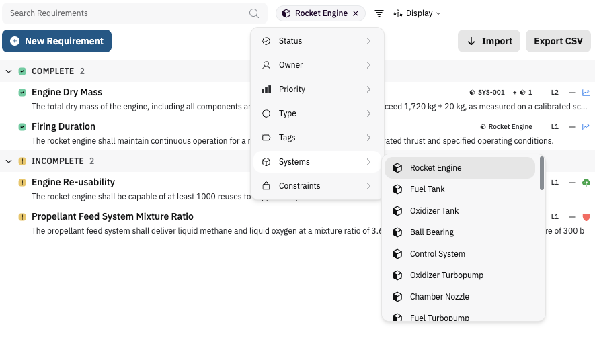The height and width of the screenshot is (364, 595).
Task: Click the Priority bars icon
Action: pos(266,89)
